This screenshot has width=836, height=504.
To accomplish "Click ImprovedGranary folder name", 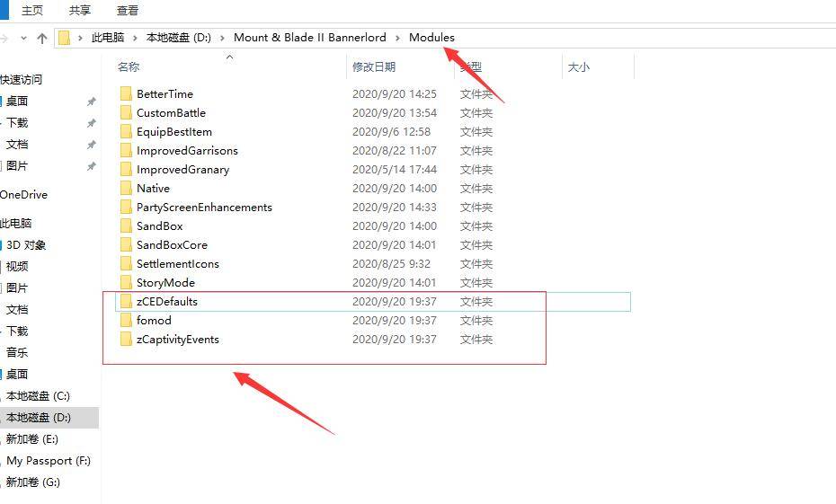I will [182, 170].
